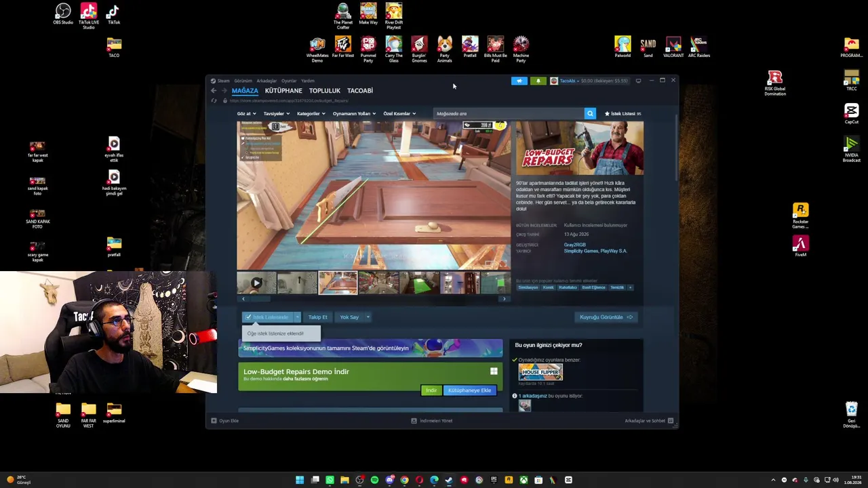Toggle the İstek Listesinde wishlist checkbox button

click(267, 317)
